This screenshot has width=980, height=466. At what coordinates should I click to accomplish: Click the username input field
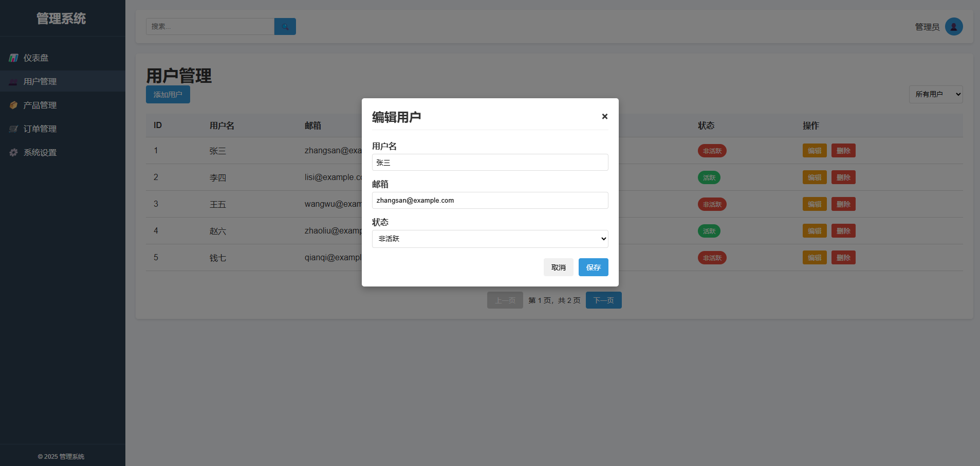tap(490, 163)
